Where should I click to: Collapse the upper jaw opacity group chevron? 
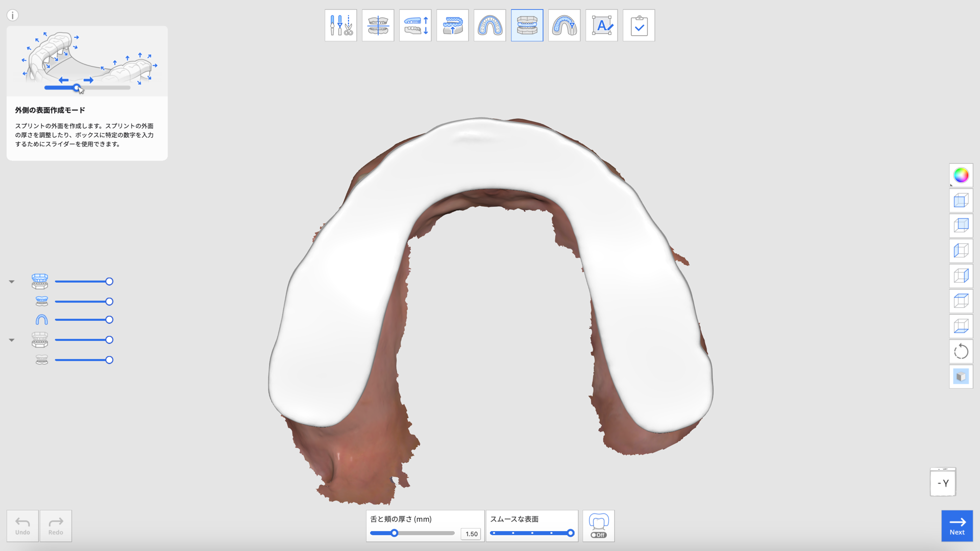[11, 281]
